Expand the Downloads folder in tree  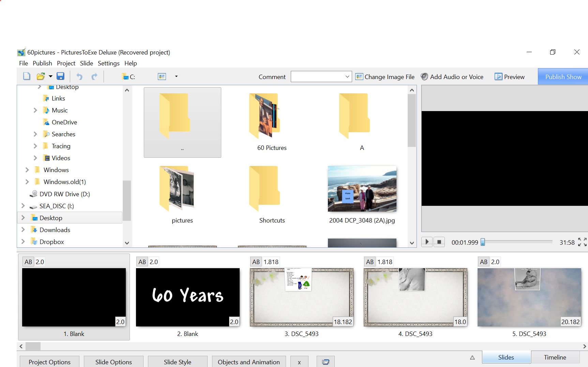[23, 230]
